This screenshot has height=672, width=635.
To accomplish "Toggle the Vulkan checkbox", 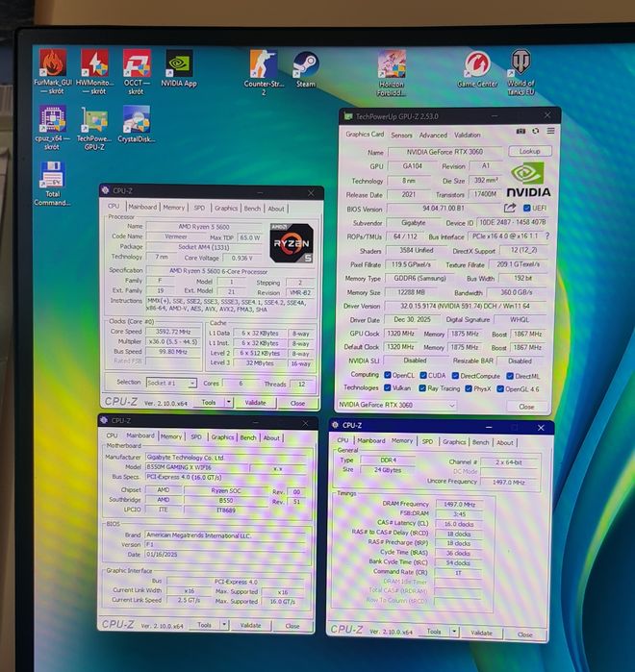I will (388, 387).
